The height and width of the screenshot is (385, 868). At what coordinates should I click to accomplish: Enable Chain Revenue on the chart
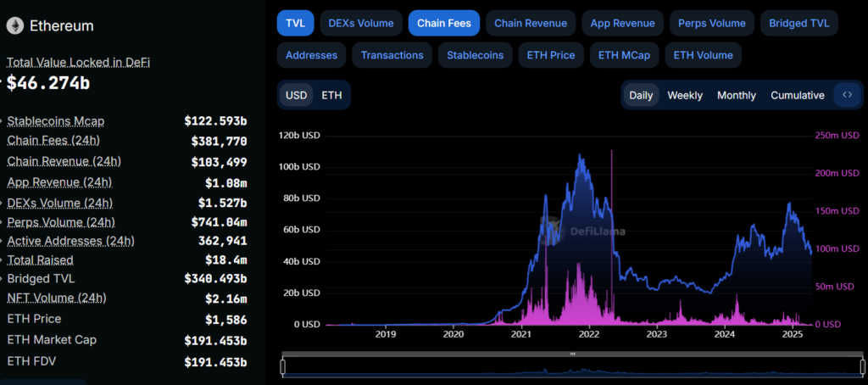point(531,23)
